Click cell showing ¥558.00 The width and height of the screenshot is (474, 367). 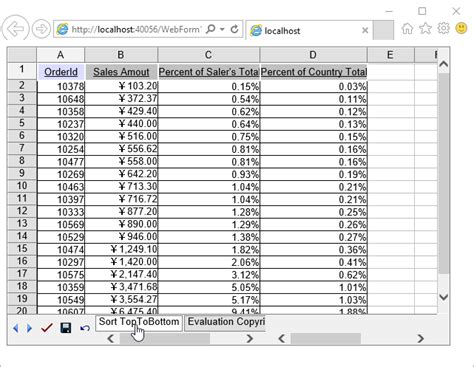click(121, 162)
